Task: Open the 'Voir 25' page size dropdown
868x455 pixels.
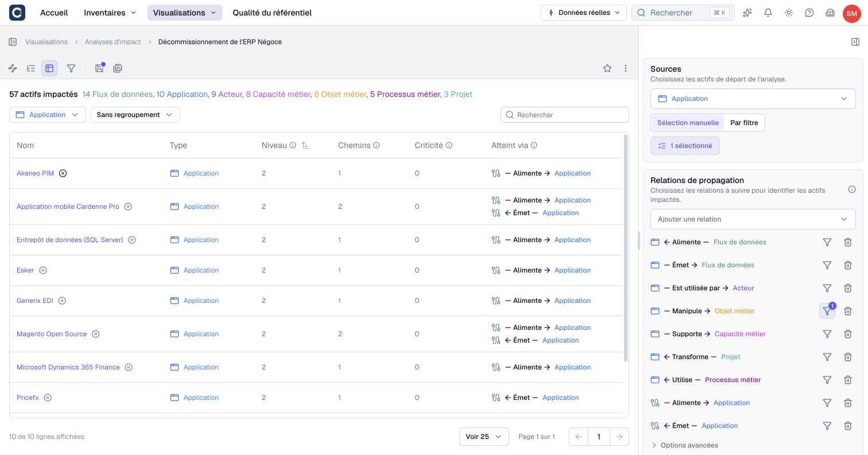Action: point(484,437)
